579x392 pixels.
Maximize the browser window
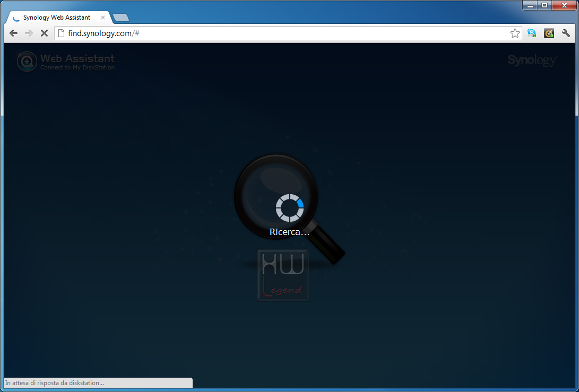(x=545, y=5)
